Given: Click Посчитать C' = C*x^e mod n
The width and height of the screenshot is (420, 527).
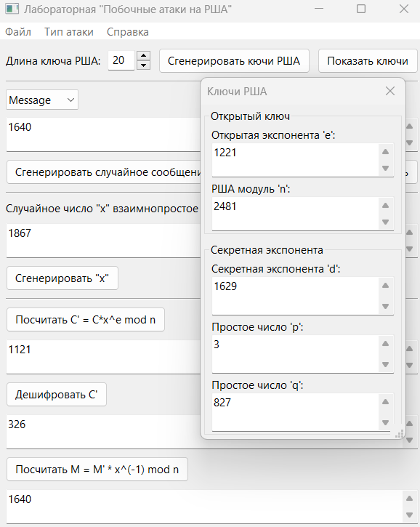Looking at the screenshot, I should (x=86, y=320).
